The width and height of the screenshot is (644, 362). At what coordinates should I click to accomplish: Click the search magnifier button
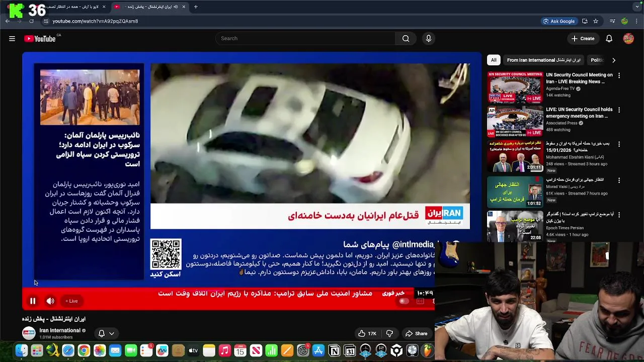406,39
